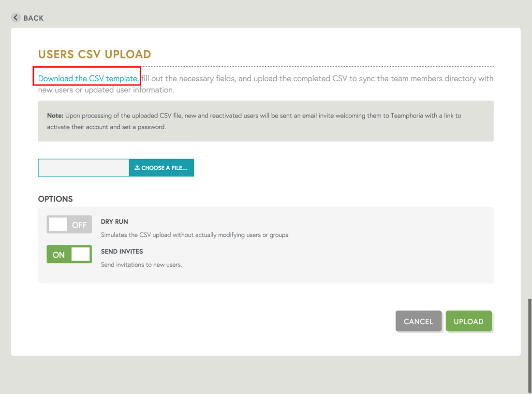Select the circular back navigation icon
Screen dimensions: 532x394
click(15, 17)
